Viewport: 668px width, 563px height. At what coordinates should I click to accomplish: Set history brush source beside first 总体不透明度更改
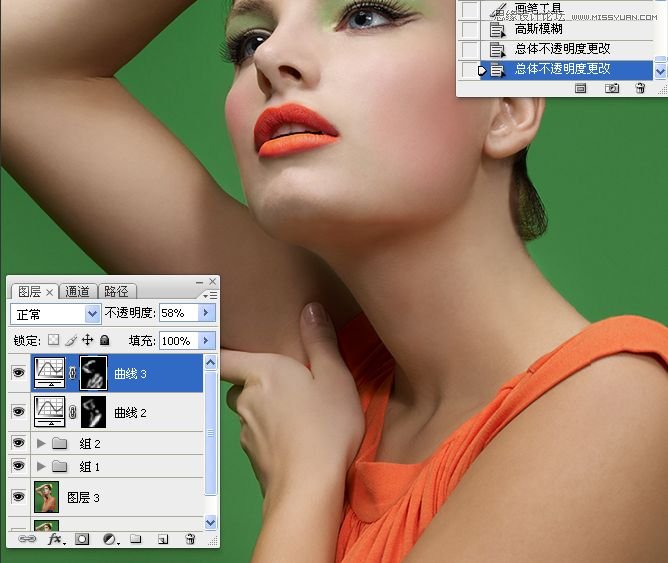[469, 49]
